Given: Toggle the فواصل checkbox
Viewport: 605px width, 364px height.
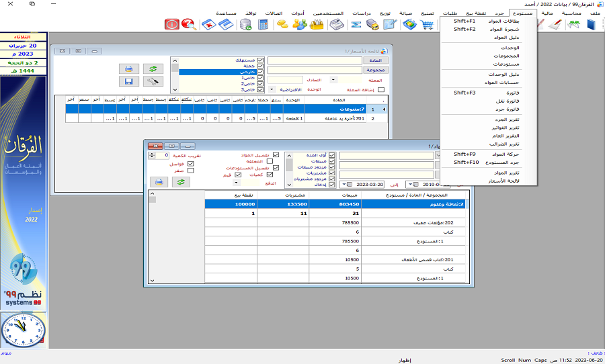Looking at the screenshot, I should tap(190, 163).
